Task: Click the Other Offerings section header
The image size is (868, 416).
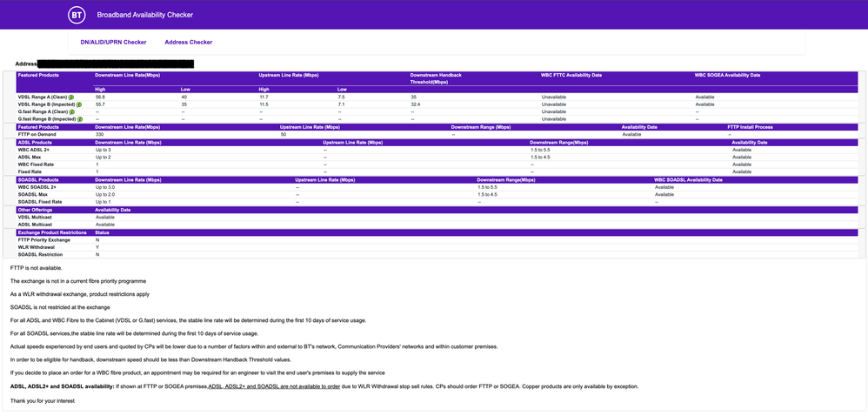Action: [x=35, y=210]
